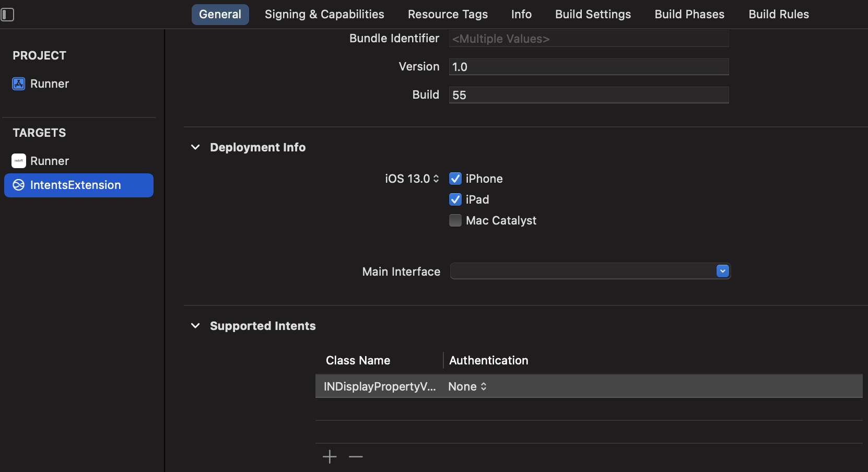
Task: Go to the Build Phases tab
Action: click(689, 15)
